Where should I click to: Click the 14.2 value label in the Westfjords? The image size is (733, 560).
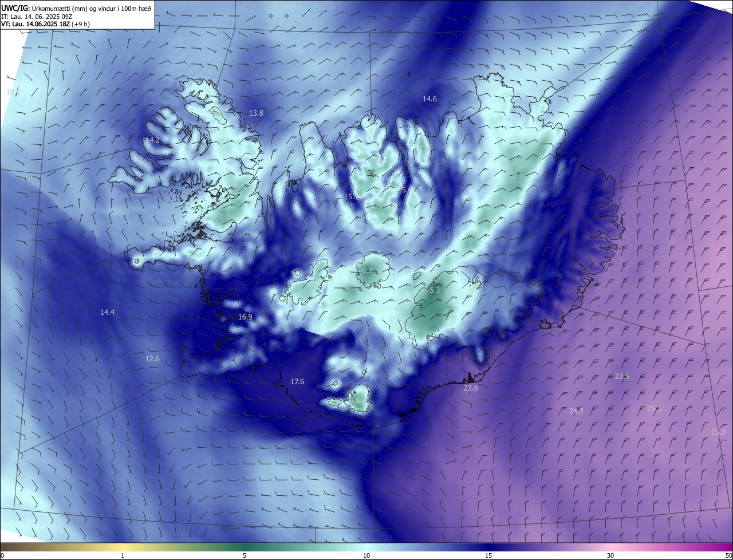(x=152, y=140)
